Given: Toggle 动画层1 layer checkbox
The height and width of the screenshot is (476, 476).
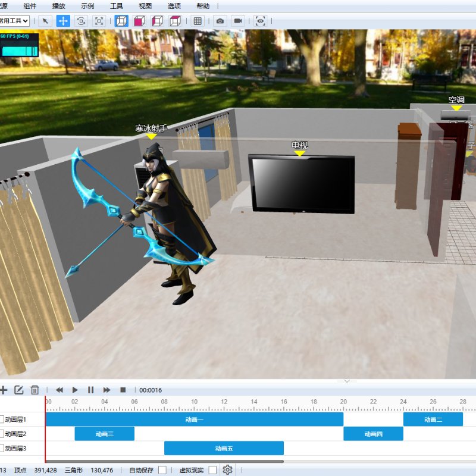Looking at the screenshot, I should (x=2, y=419).
